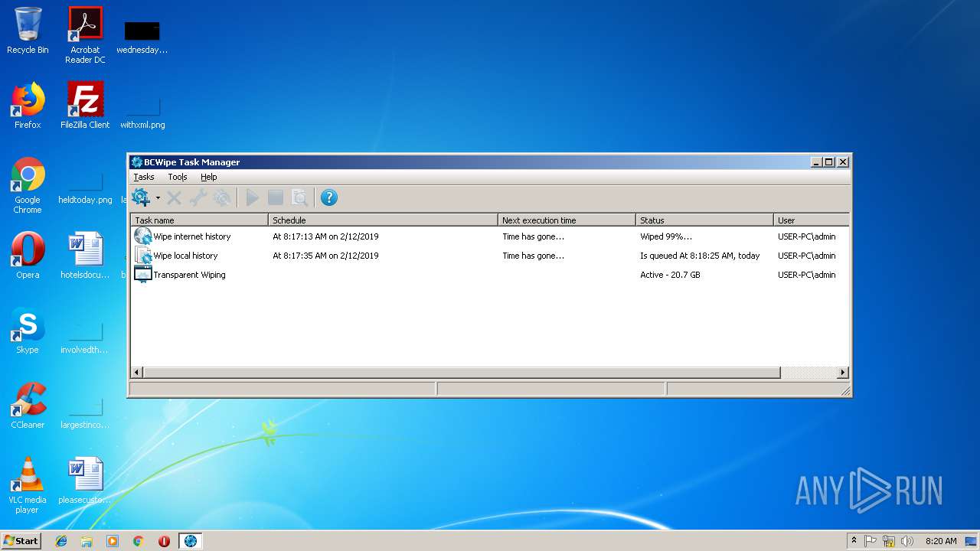980x551 pixels.
Task: Open the Windows Start button
Action: 21,540
